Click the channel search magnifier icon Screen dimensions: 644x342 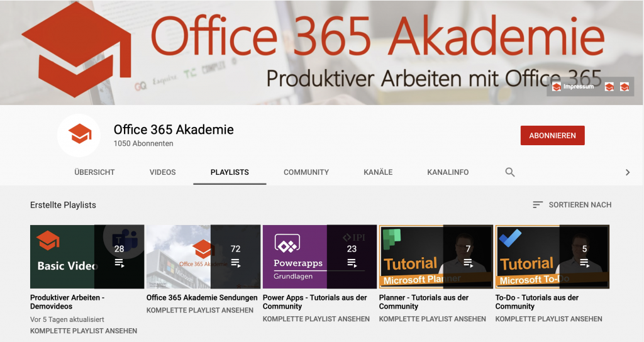pyautogui.click(x=510, y=172)
